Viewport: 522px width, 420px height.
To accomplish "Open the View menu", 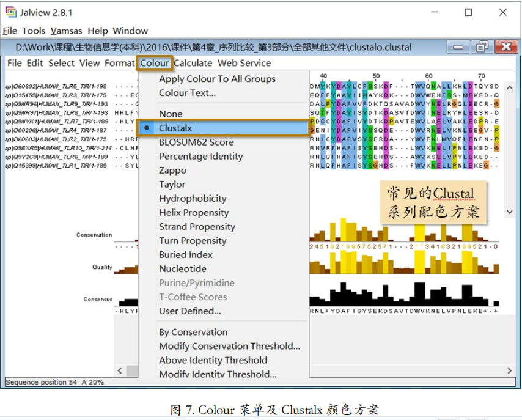I will point(90,63).
